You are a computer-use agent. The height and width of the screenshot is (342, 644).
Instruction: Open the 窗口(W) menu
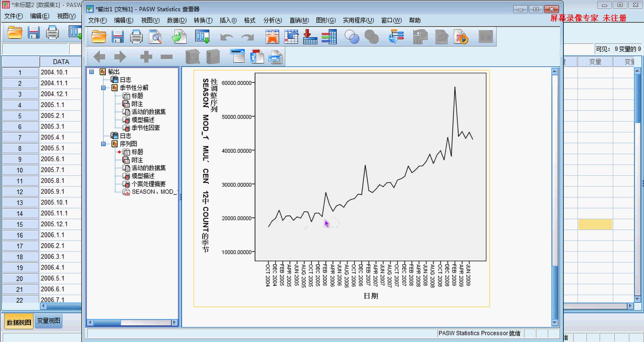click(391, 20)
